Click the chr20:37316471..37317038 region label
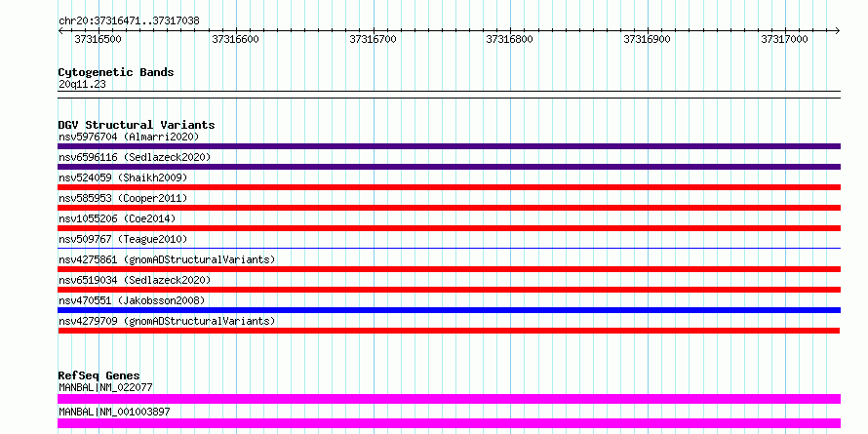 tap(129, 21)
